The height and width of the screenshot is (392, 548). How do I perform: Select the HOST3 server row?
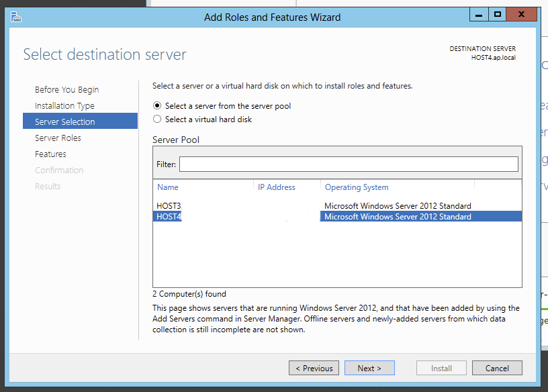(x=169, y=206)
